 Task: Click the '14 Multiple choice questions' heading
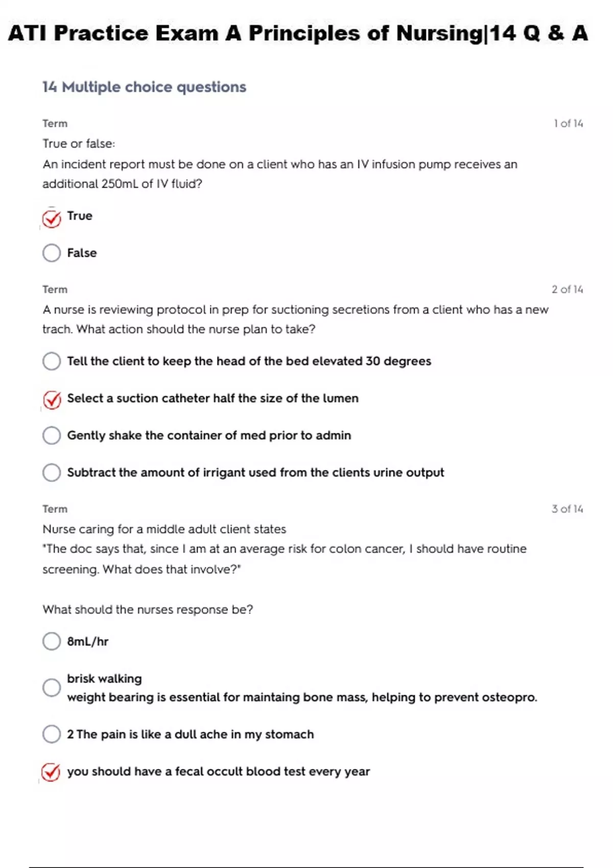click(144, 87)
